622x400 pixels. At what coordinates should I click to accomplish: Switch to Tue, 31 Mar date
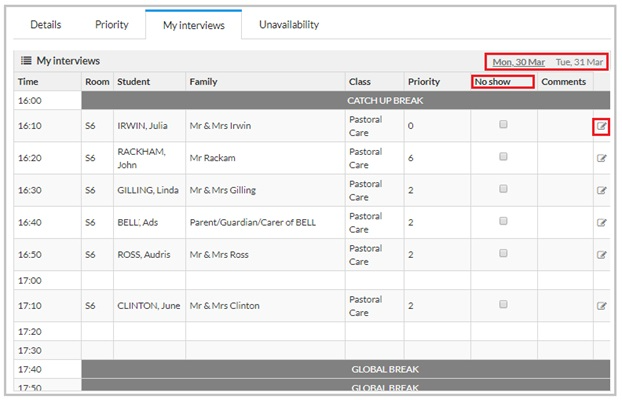579,62
